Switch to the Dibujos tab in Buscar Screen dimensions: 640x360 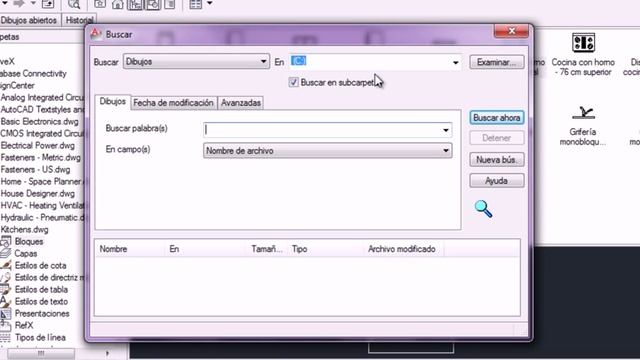click(113, 102)
